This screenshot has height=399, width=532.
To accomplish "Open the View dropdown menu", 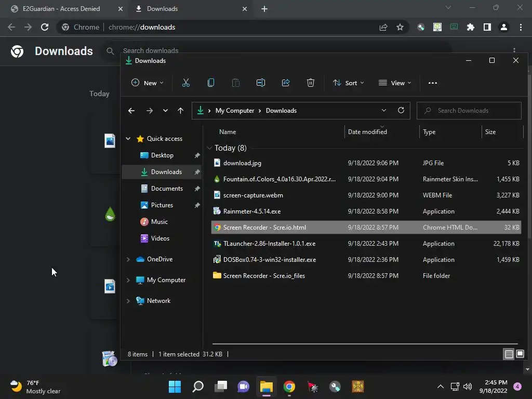I will coord(395,83).
